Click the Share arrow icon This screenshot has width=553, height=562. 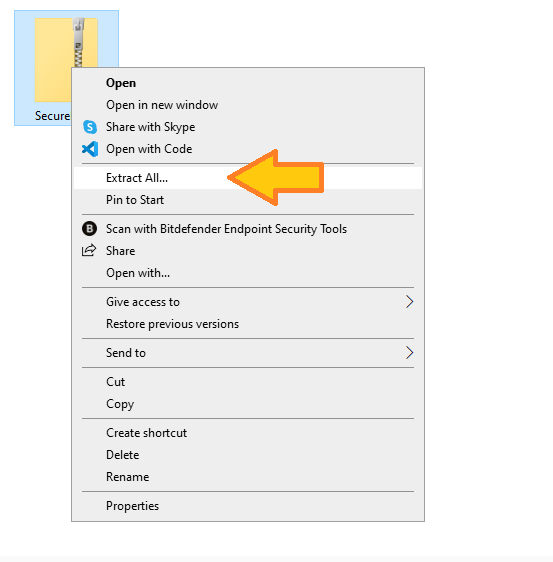click(x=89, y=251)
